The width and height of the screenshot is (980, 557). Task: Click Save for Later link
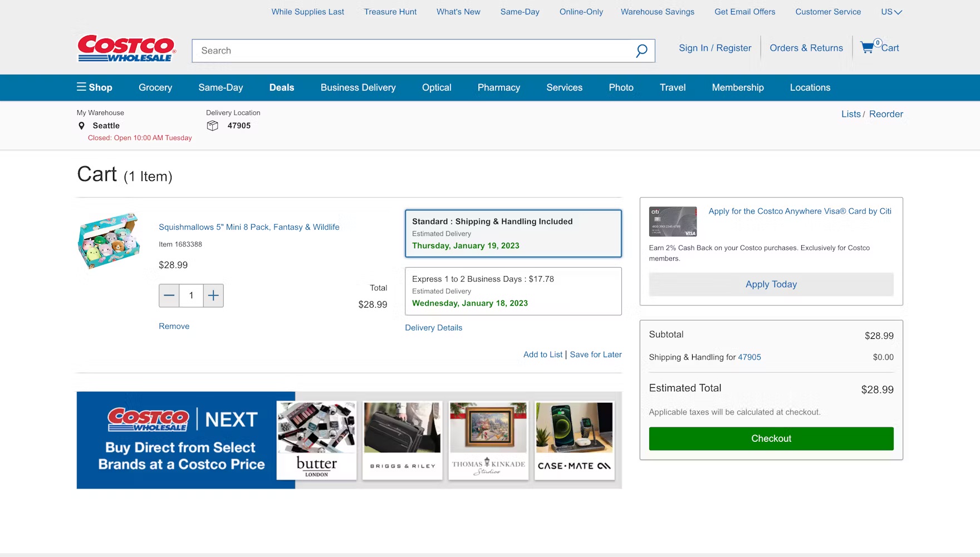click(x=595, y=354)
